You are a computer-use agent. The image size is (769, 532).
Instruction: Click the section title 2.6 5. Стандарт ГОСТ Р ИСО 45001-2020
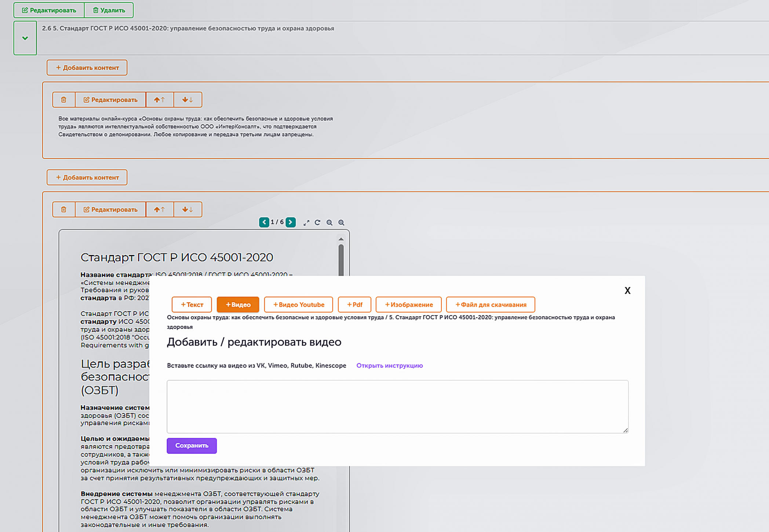(x=188, y=28)
